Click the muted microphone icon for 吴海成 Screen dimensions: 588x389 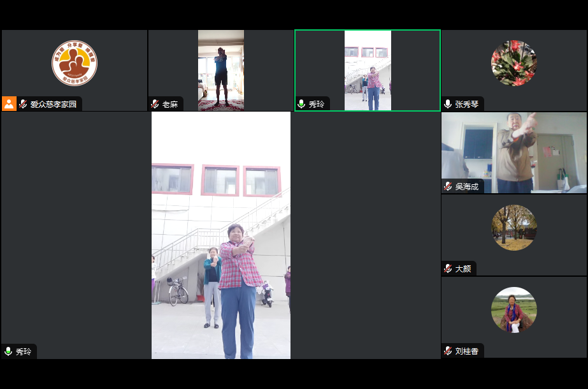click(x=448, y=186)
